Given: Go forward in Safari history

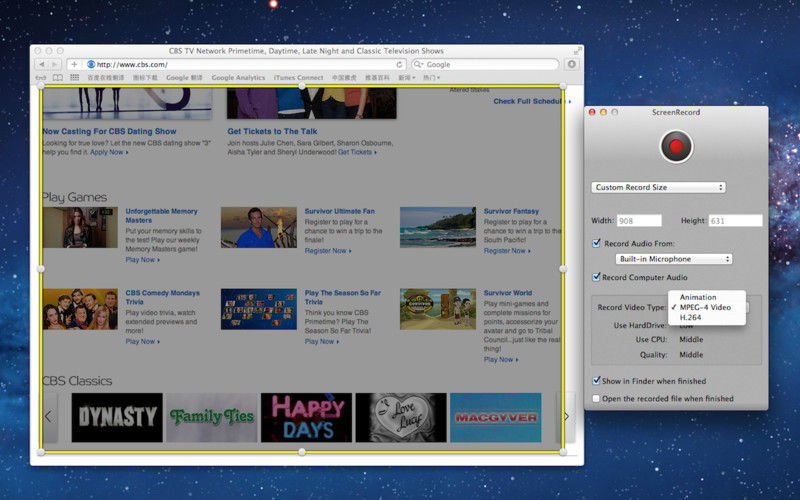Looking at the screenshot, I should [x=55, y=65].
